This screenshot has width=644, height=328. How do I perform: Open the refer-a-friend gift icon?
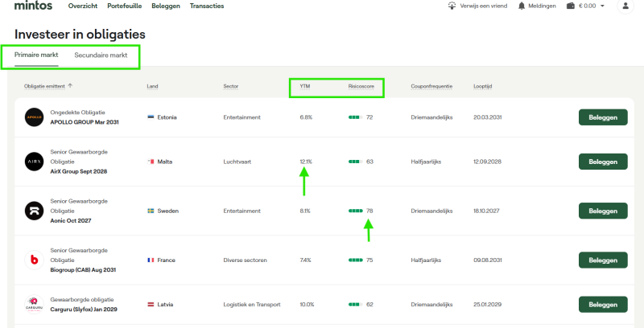452,6
